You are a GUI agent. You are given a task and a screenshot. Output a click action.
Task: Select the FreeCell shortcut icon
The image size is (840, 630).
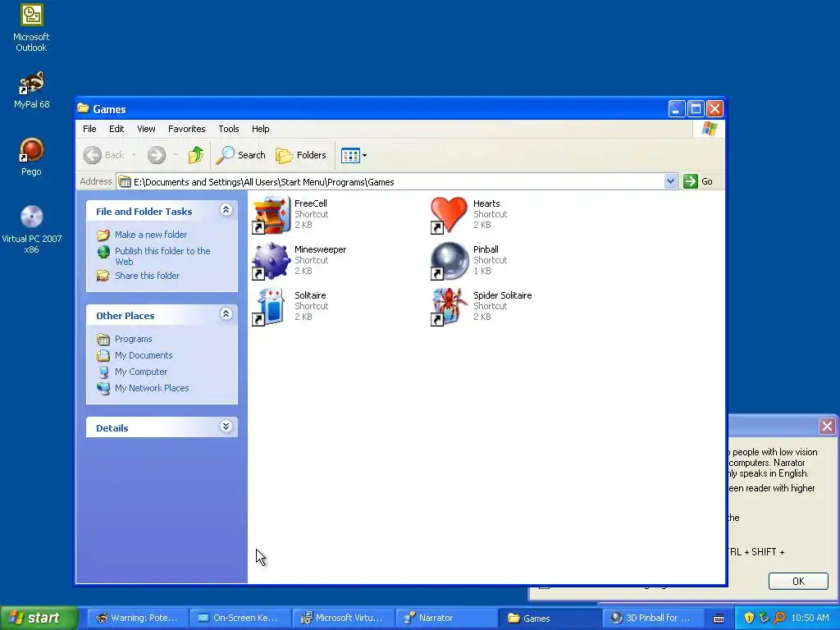click(x=272, y=215)
